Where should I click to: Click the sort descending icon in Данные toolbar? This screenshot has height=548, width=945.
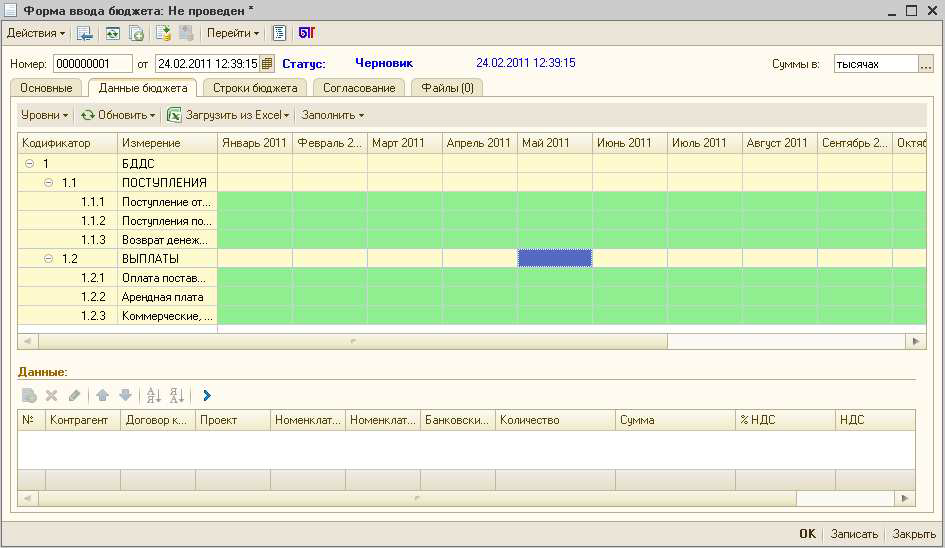coord(177,396)
